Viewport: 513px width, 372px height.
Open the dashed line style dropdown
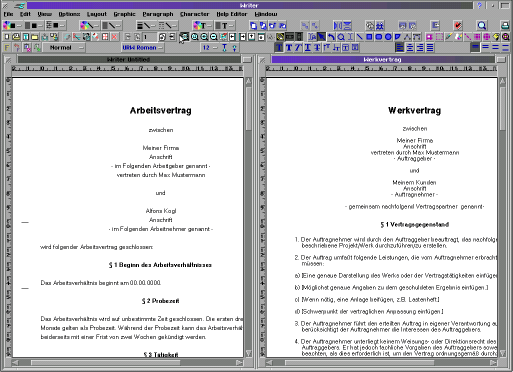coord(167,25)
